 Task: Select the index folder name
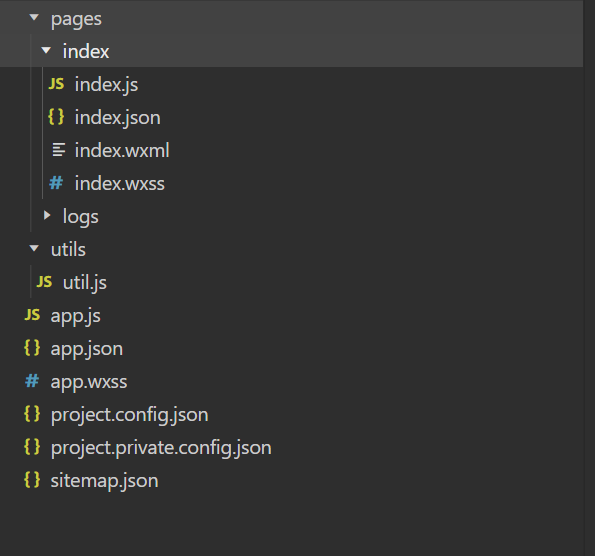click(x=86, y=51)
